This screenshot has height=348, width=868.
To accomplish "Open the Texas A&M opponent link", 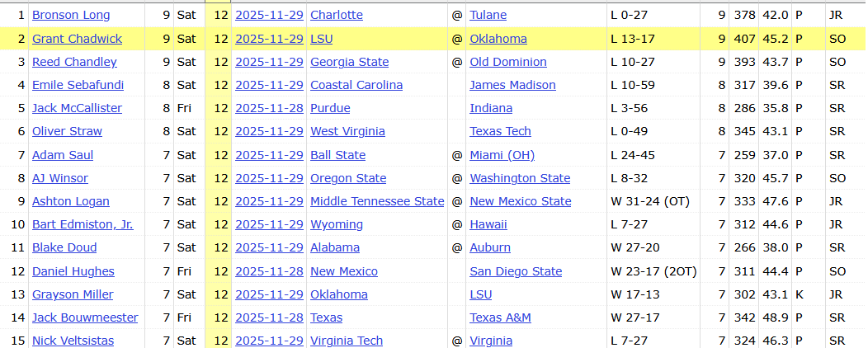I will pos(500,317).
